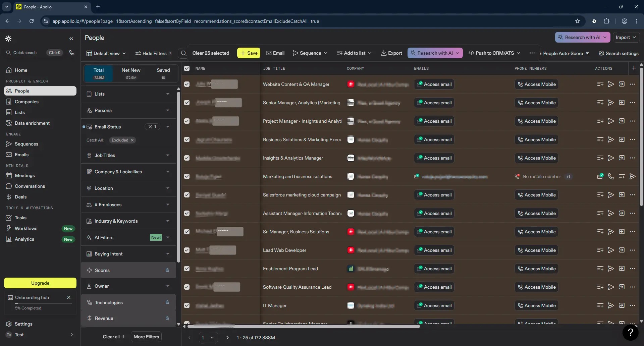Screen dimensions: 644x346
Task: Collapse the left sidebar with the double-chevron icon
Action: pyautogui.click(x=71, y=39)
